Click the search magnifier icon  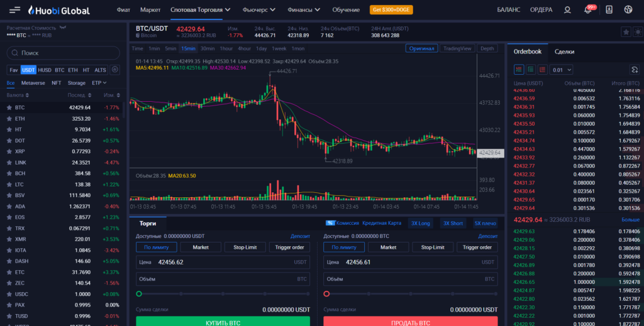pyautogui.click(x=15, y=53)
